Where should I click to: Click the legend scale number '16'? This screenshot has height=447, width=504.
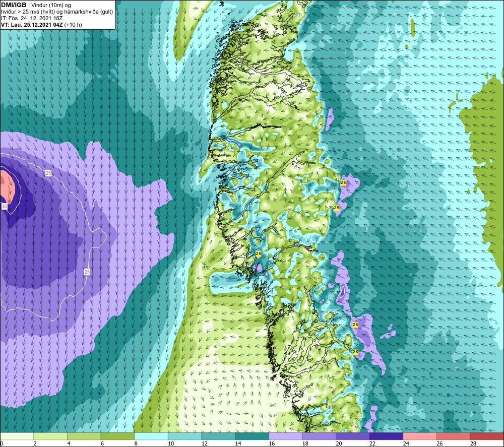click(272, 443)
